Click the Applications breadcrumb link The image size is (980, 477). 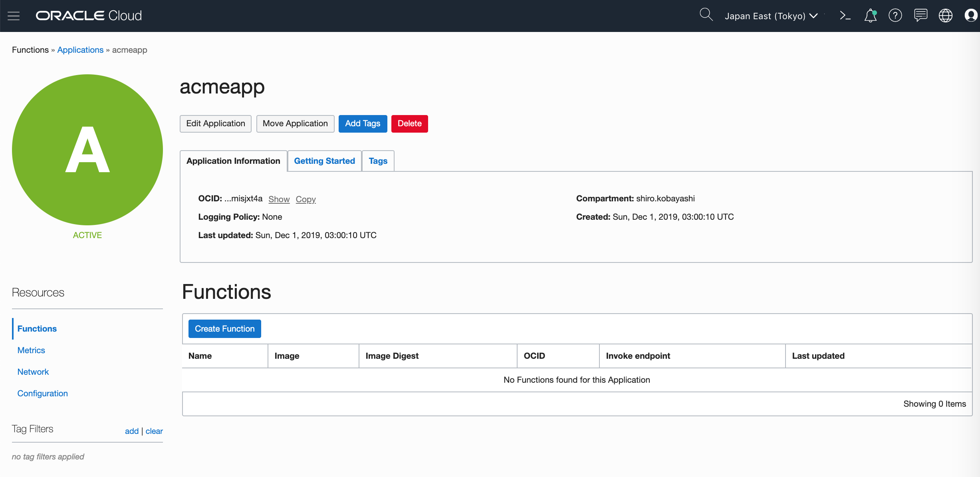(x=80, y=50)
